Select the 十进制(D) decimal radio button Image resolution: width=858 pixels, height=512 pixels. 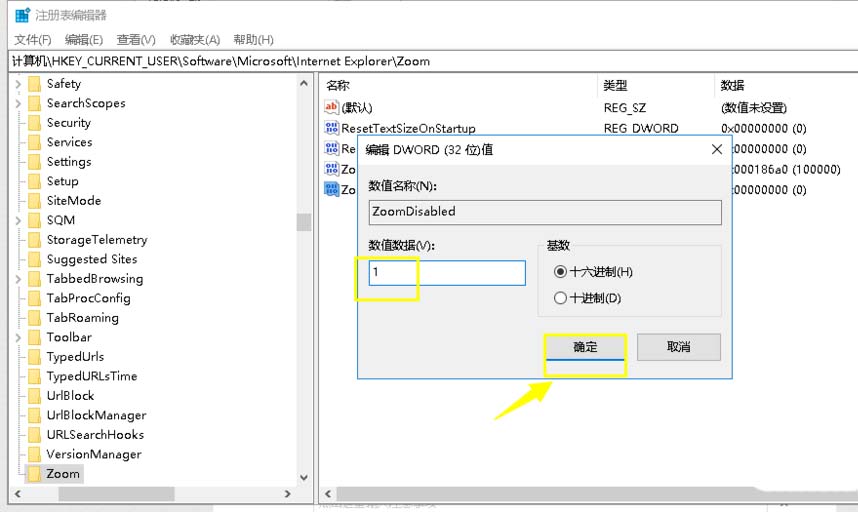[560, 298]
